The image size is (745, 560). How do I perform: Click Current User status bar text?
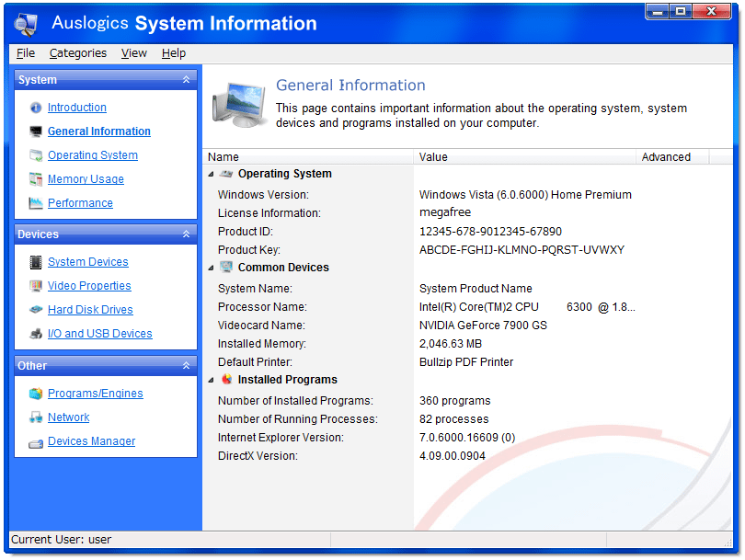(x=62, y=540)
